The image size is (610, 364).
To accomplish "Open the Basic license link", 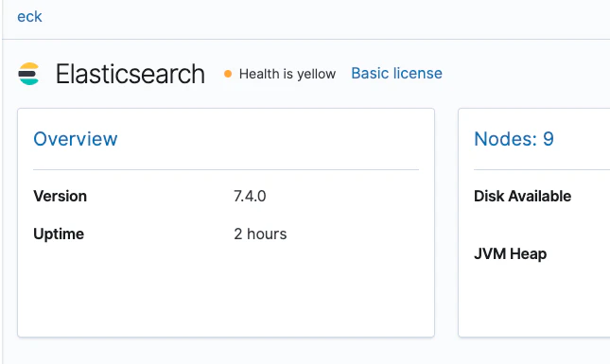I will (x=396, y=73).
